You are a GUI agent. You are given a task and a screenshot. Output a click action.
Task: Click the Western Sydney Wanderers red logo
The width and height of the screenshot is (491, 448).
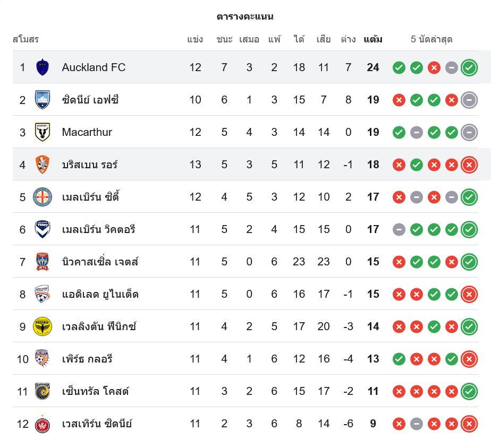point(43,424)
